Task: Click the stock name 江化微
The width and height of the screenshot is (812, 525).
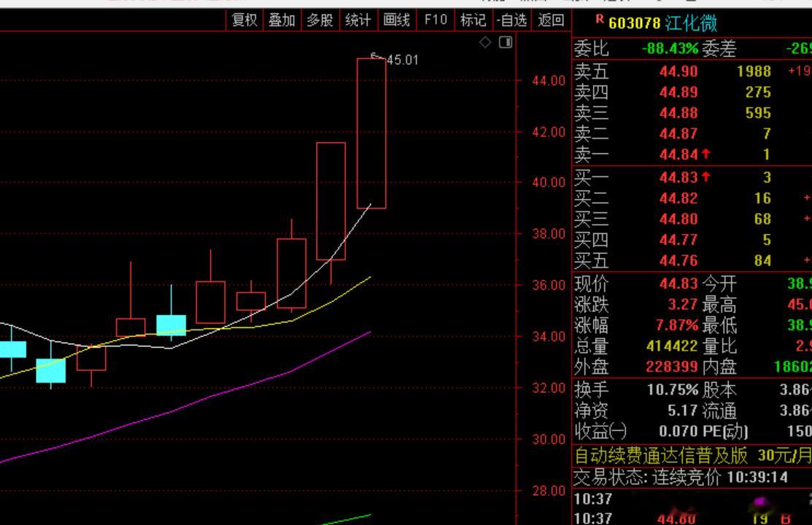Action: click(691, 23)
